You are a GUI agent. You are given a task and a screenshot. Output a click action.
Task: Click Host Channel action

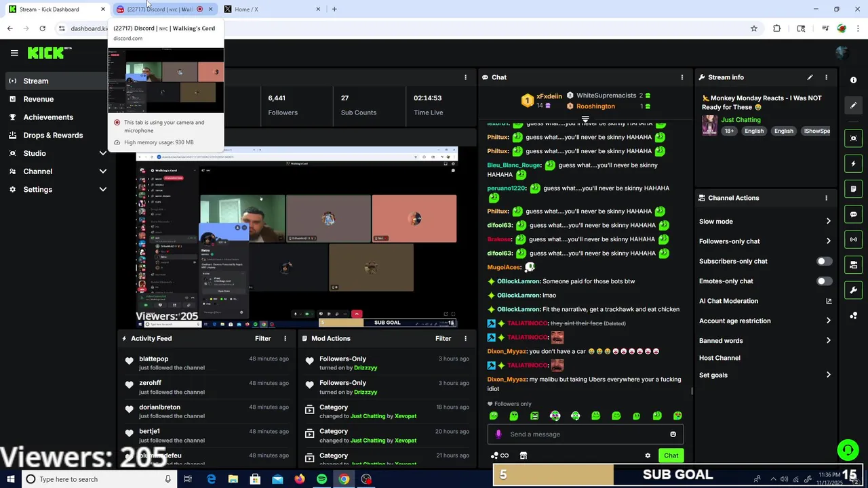tap(719, 358)
